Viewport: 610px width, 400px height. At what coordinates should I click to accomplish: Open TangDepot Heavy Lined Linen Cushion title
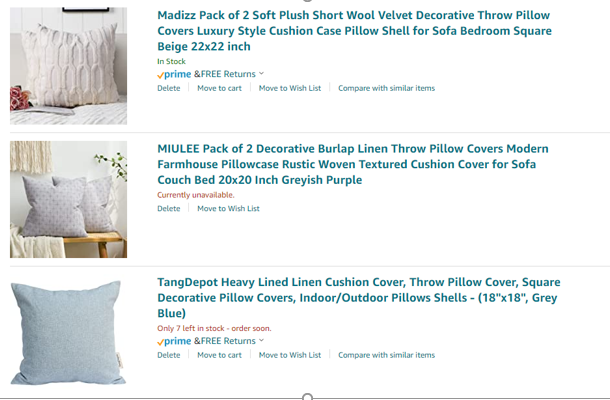point(359,298)
